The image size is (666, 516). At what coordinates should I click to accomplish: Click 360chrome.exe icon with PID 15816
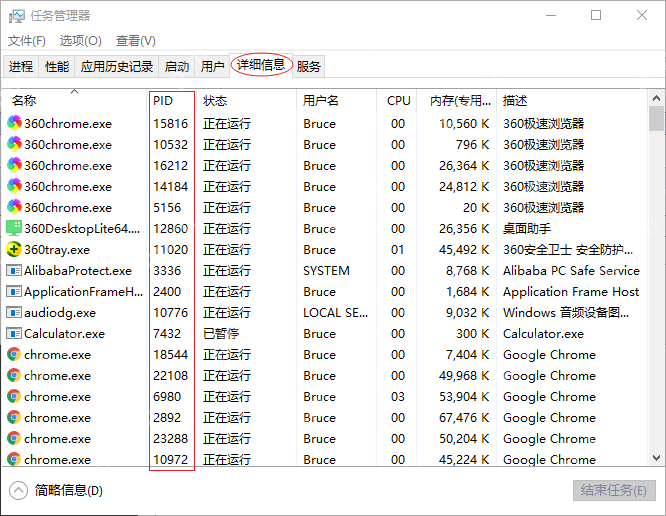14,123
